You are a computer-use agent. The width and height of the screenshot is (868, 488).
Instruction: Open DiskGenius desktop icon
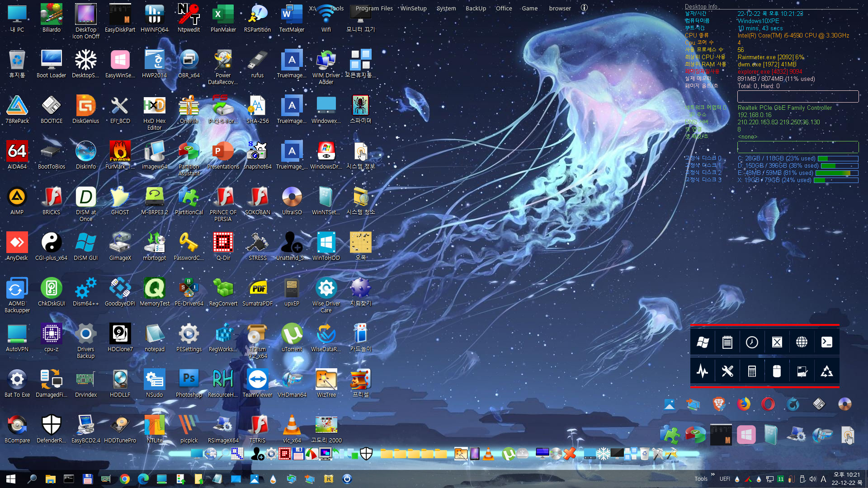85,109
